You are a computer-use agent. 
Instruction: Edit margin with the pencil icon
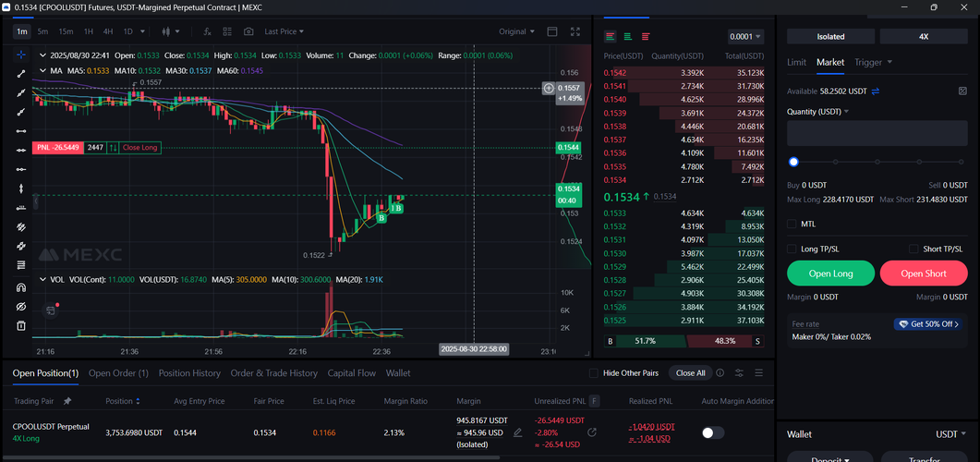pyautogui.click(x=517, y=432)
